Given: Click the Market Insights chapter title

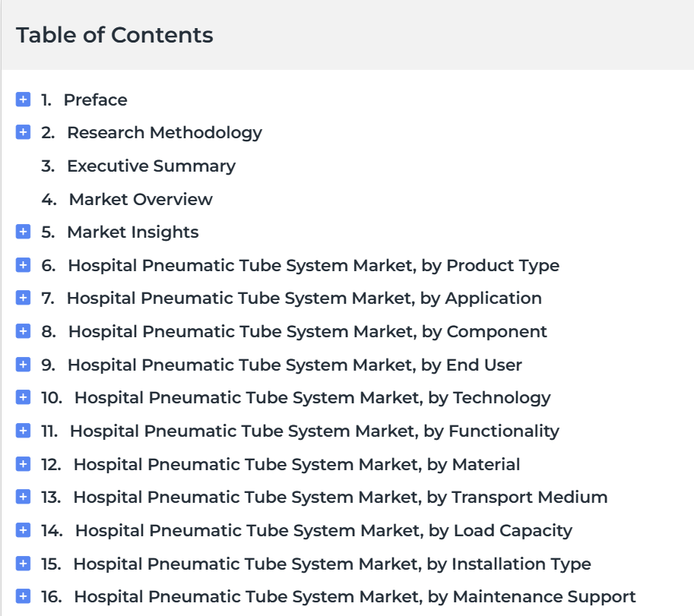Looking at the screenshot, I should click(133, 232).
